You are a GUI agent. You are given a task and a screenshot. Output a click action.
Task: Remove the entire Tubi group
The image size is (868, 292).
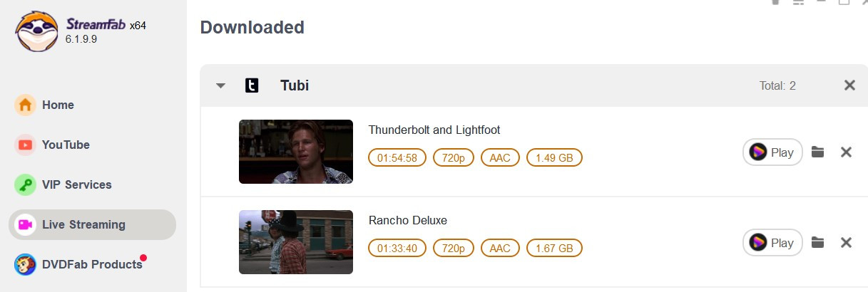[x=849, y=85]
